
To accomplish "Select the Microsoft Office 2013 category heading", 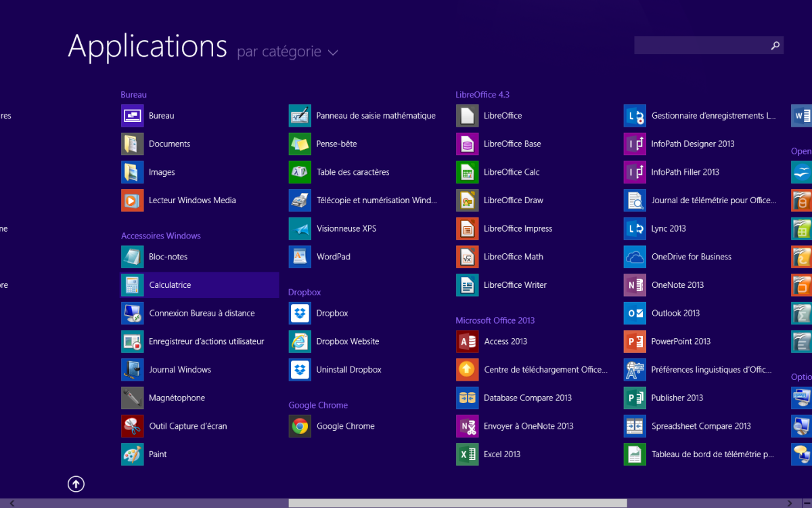I will (495, 320).
